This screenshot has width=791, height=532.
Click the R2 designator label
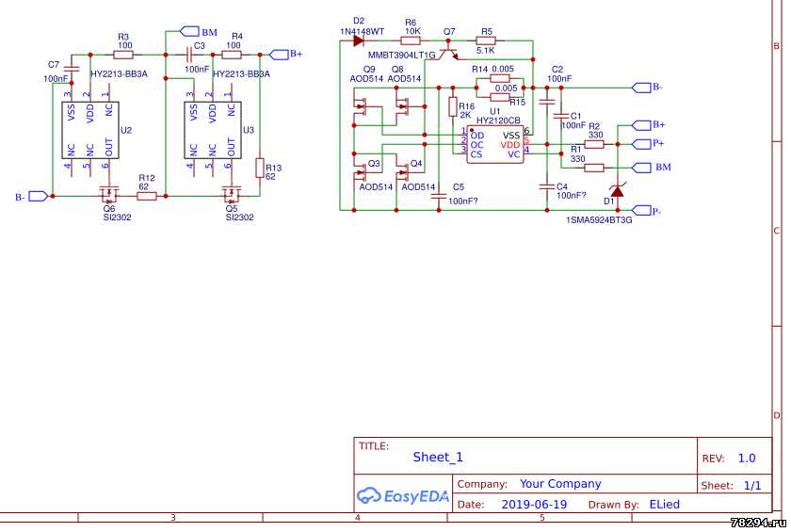click(x=594, y=126)
